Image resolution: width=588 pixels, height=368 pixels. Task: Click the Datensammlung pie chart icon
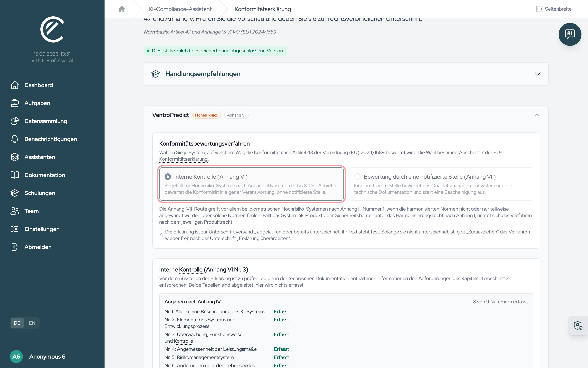(x=14, y=121)
